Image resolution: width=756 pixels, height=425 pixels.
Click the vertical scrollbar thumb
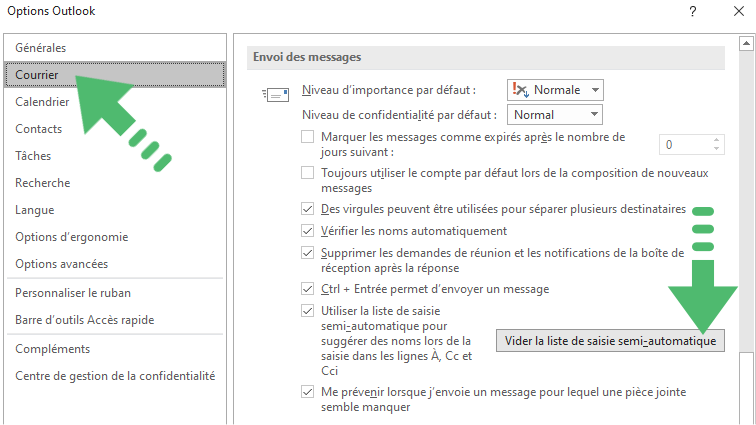pos(746,388)
